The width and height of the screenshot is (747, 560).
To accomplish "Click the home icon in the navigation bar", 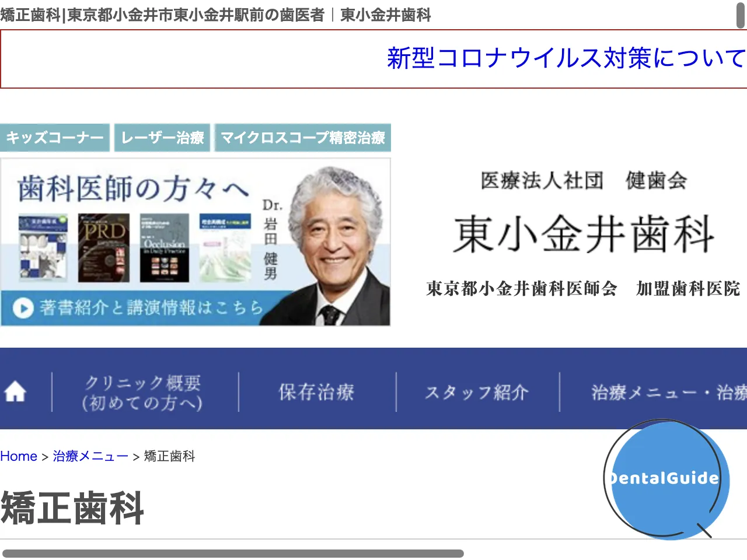I will [x=16, y=392].
